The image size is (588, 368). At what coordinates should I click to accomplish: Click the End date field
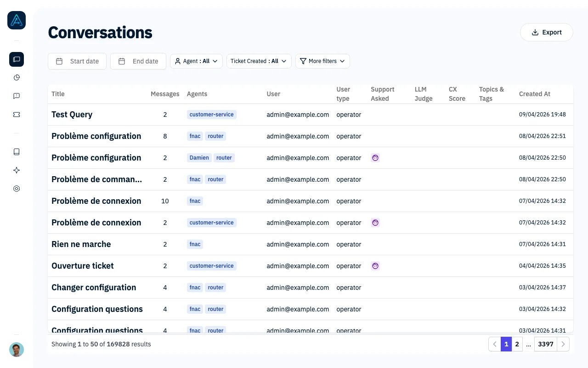pos(138,61)
